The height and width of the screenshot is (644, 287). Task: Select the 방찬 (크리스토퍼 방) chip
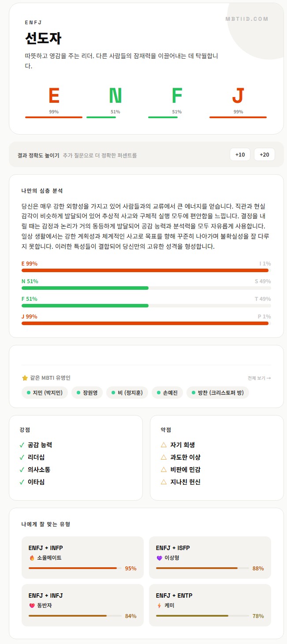tap(218, 393)
